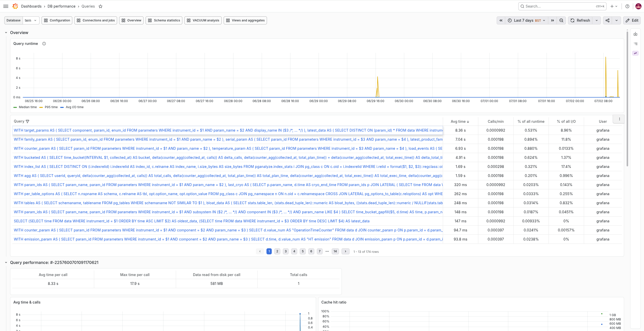Open SELECT oldest_data query link
Viewport: 644px width, 331px height.
coord(192,221)
